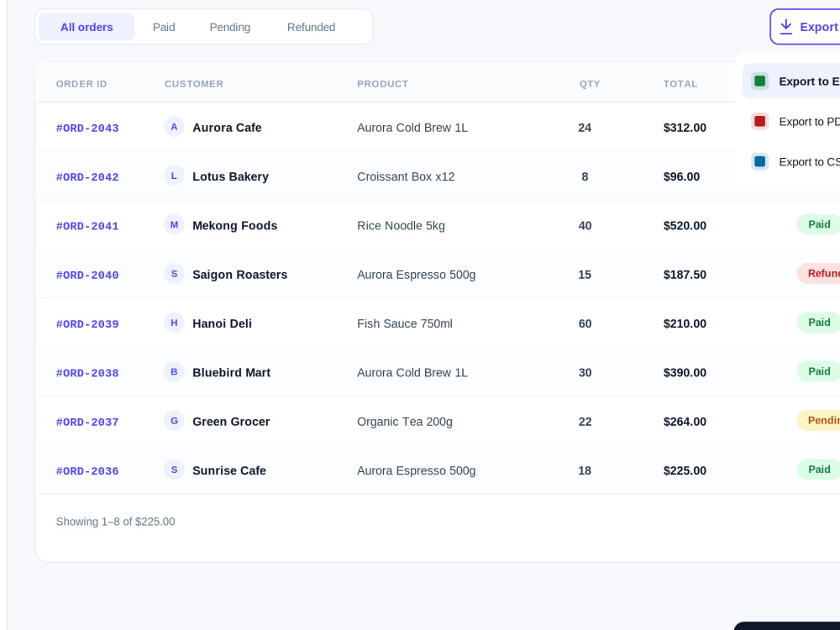Screen dimensions: 840x630
Task: Click the download arrow icon in Export button
Action: (x=785, y=27)
